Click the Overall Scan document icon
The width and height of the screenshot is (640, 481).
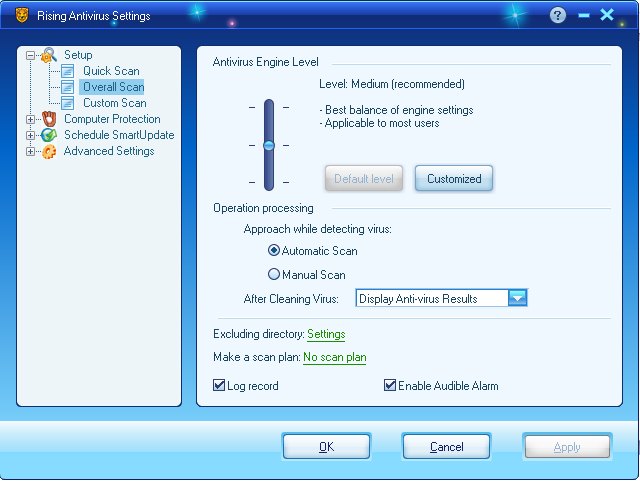coord(67,87)
